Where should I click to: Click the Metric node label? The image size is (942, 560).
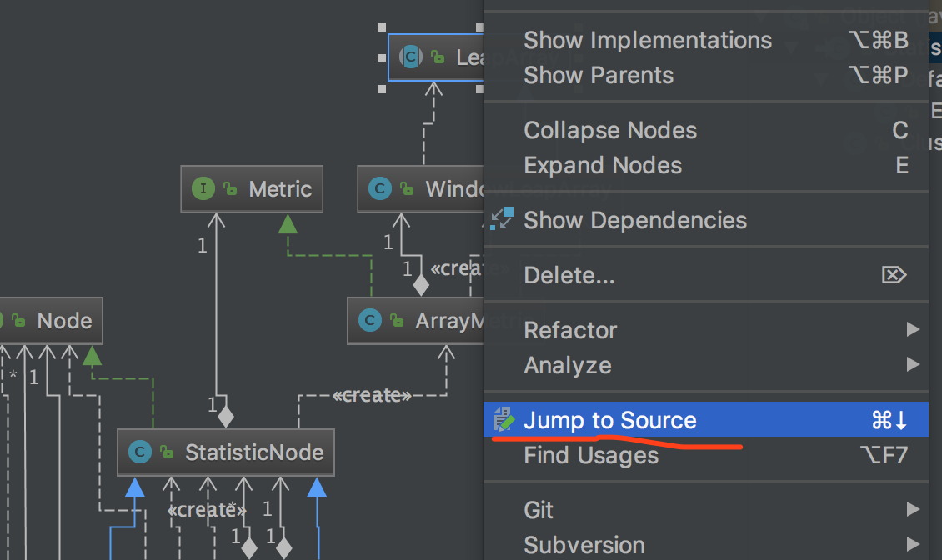coord(280,189)
